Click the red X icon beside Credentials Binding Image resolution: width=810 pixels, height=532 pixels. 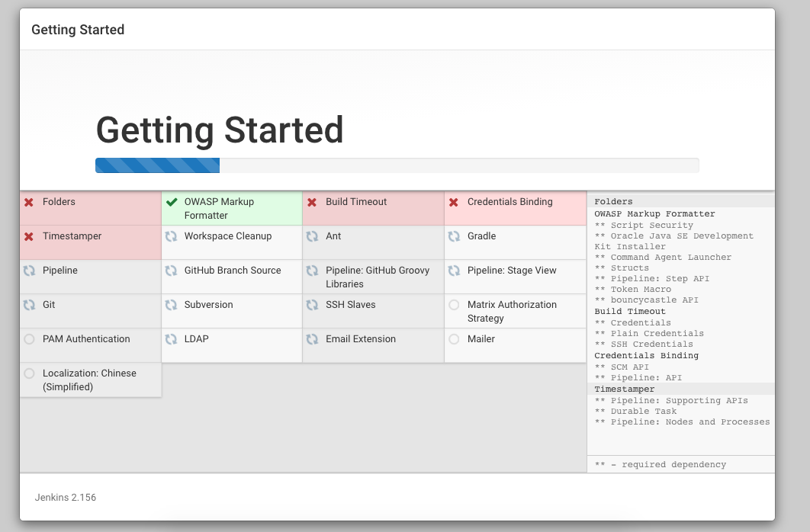coord(454,202)
